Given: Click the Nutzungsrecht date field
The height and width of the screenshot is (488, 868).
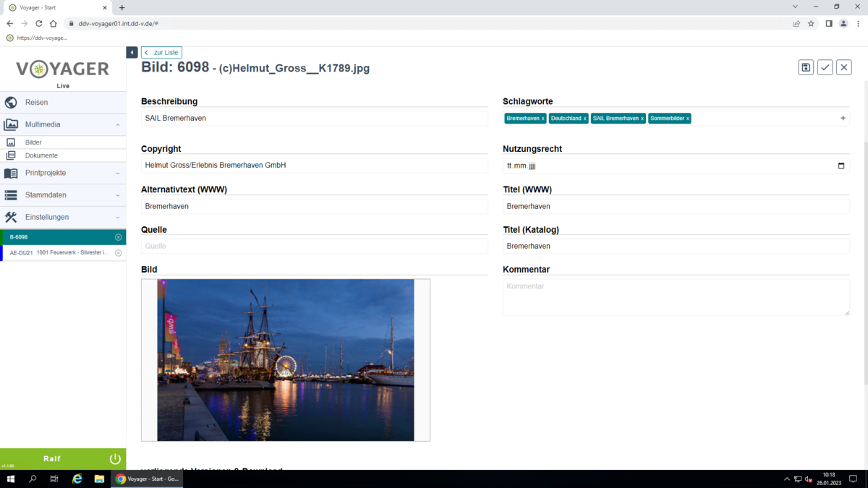Looking at the screenshot, I should coord(676,166).
